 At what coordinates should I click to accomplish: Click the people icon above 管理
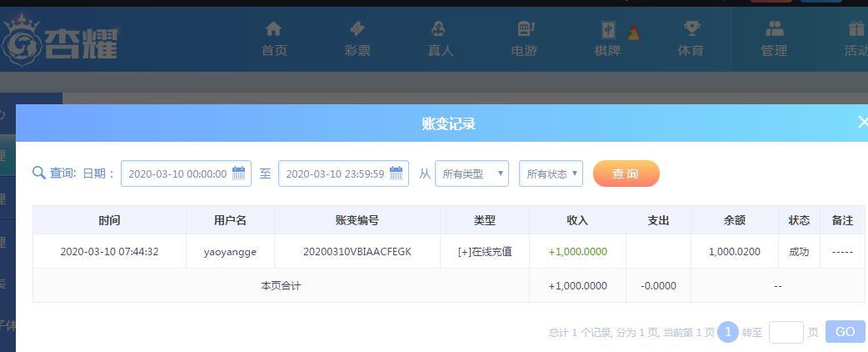(775, 28)
